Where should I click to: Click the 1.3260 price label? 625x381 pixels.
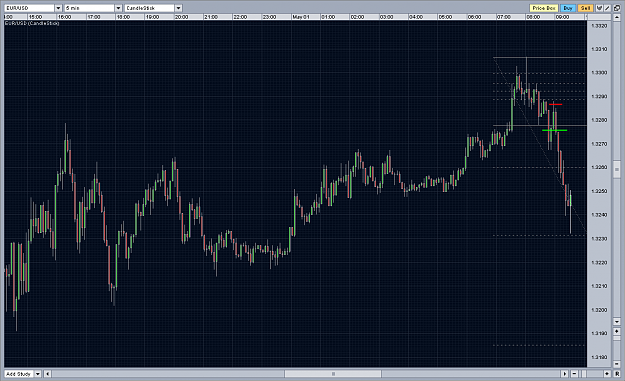pyautogui.click(x=599, y=167)
